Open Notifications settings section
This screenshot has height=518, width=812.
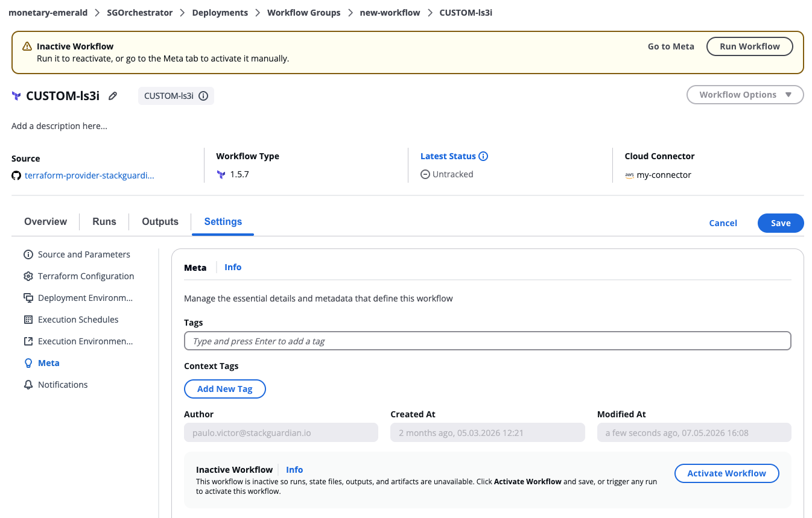click(63, 385)
